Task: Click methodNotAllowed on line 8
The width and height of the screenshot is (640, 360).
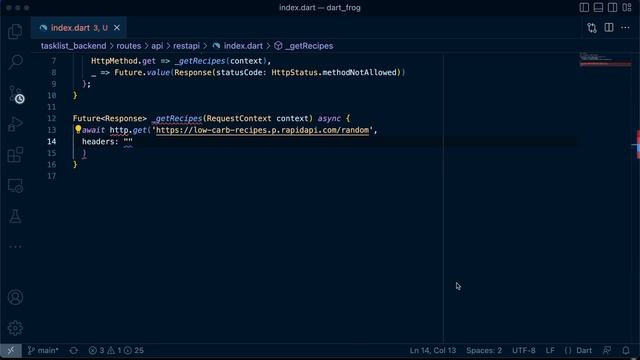Action: click(x=358, y=72)
